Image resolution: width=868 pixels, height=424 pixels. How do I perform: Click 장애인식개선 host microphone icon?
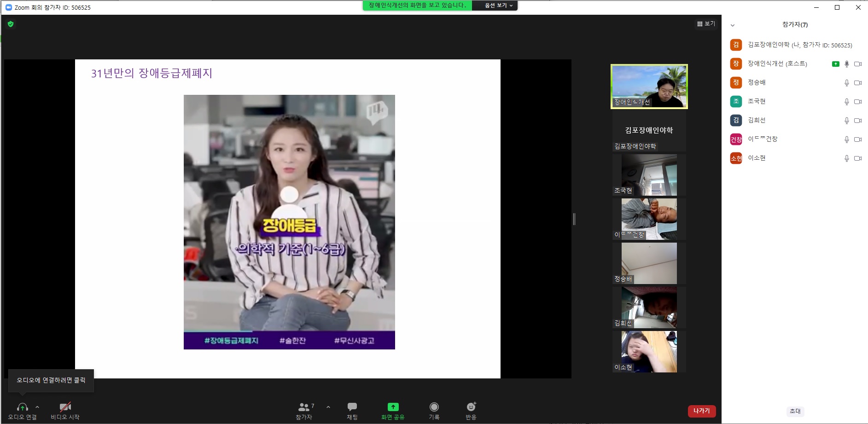(x=846, y=64)
